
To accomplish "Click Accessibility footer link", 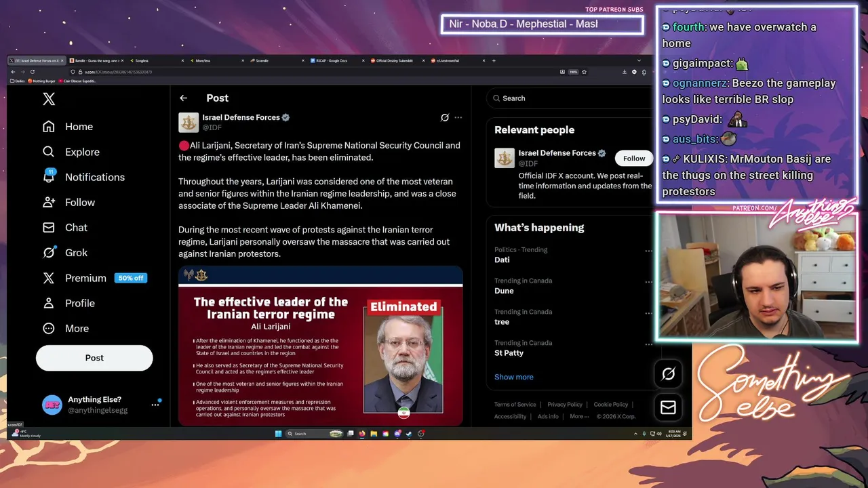I will (x=510, y=416).
